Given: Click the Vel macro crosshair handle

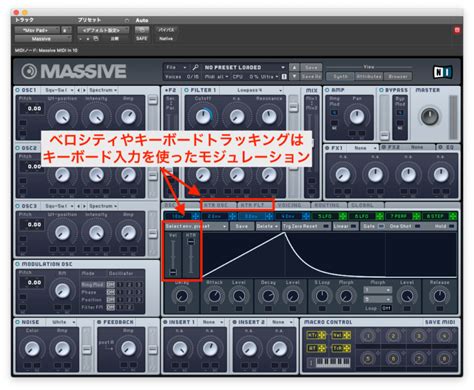Looking at the screenshot, I should [347, 335].
